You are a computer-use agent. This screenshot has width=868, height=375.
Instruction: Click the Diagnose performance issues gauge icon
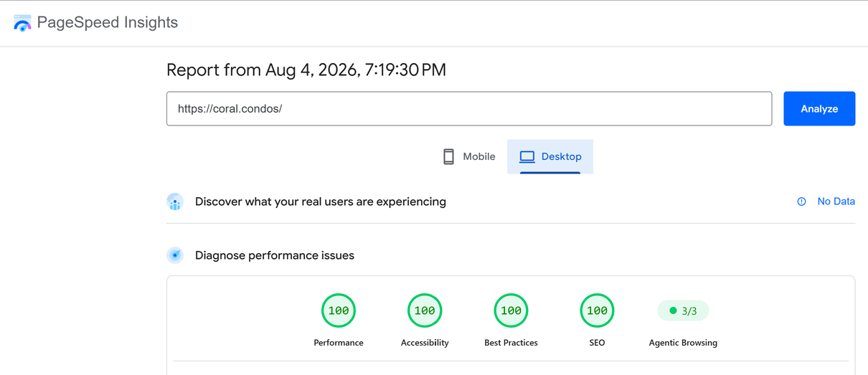point(175,255)
